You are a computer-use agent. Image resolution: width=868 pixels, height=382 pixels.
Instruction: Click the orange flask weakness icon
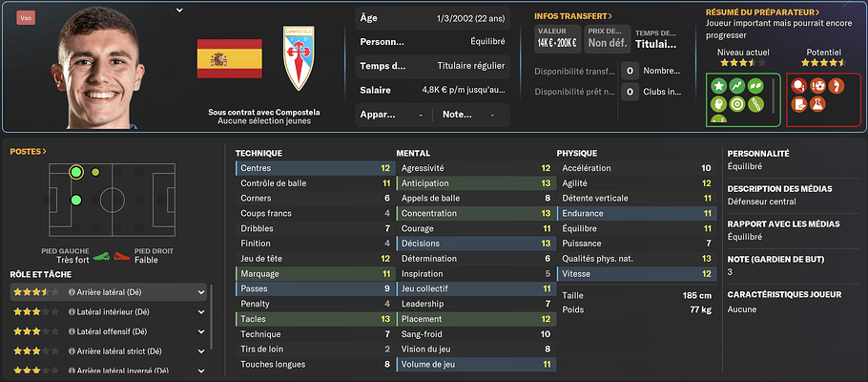(x=817, y=104)
